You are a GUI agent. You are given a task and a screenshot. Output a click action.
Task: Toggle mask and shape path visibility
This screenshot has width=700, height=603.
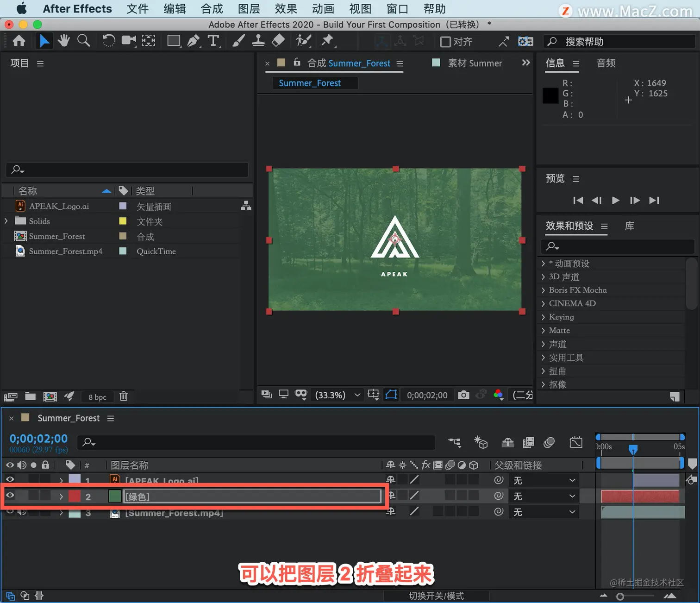point(391,395)
